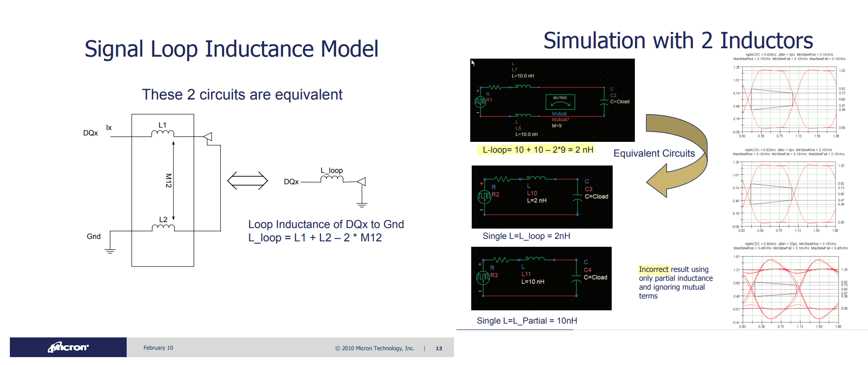Click the L1 inductor symbol
Image resolution: width=868 pixels, height=365 pixels.
163,133
